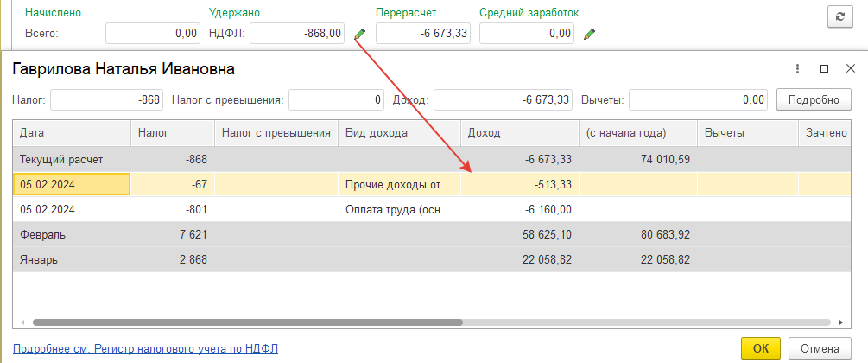The image size is (868, 363).
Task: Confirm with the OK button
Action: coord(761,348)
